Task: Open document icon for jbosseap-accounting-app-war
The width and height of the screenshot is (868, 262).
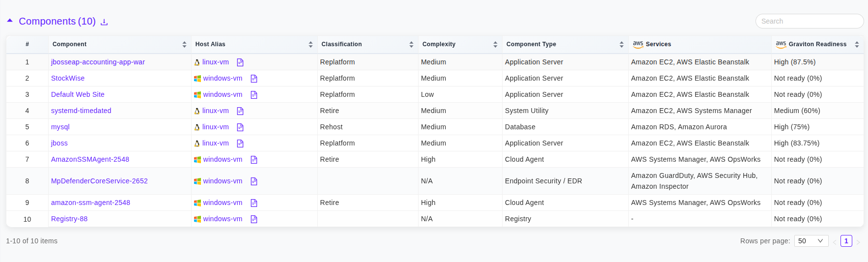Action: point(240,62)
